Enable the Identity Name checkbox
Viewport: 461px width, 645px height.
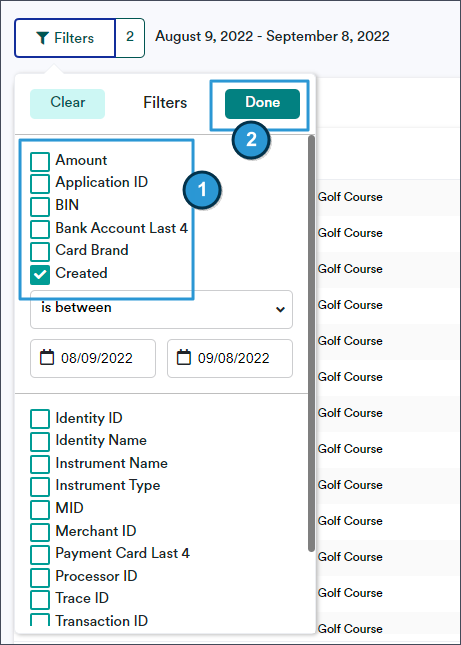pyautogui.click(x=40, y=441)
